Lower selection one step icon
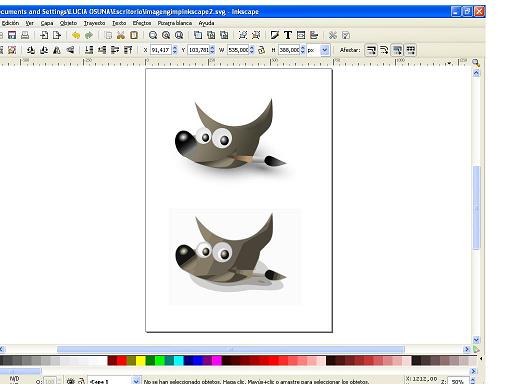Viewport: 512px width, 384px height. click(102, 50)
